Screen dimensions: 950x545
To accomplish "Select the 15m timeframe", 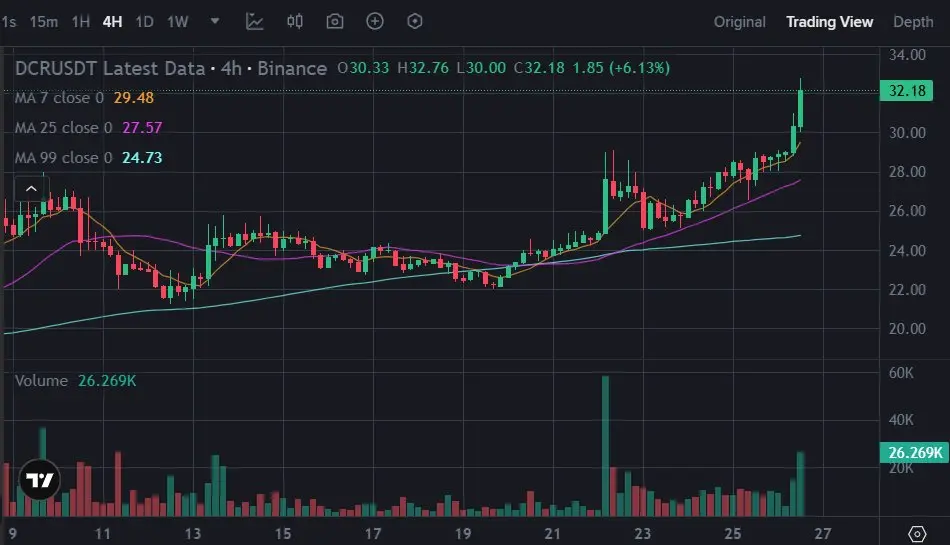I will coord(44,22).
